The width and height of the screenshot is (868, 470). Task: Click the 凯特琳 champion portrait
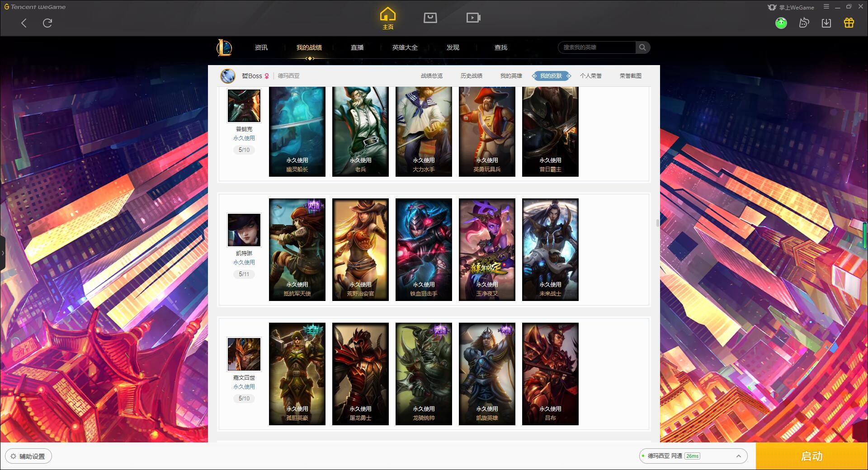(x=244, y=230)
